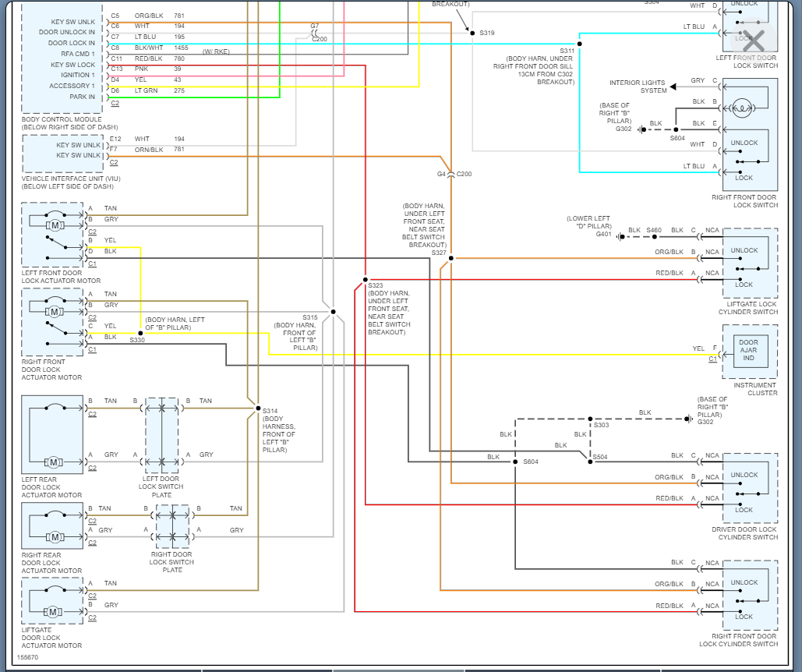Click the left front door actuator motor symbol

[55, 225]
